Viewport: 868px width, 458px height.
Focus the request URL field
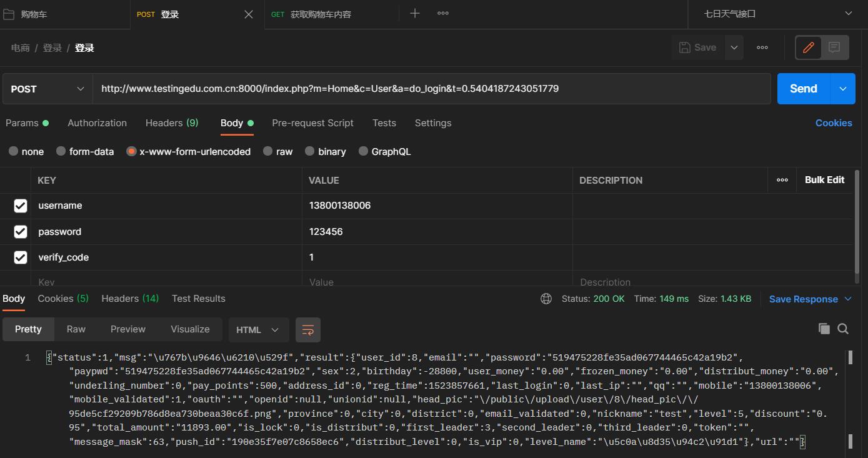point(431,89)
